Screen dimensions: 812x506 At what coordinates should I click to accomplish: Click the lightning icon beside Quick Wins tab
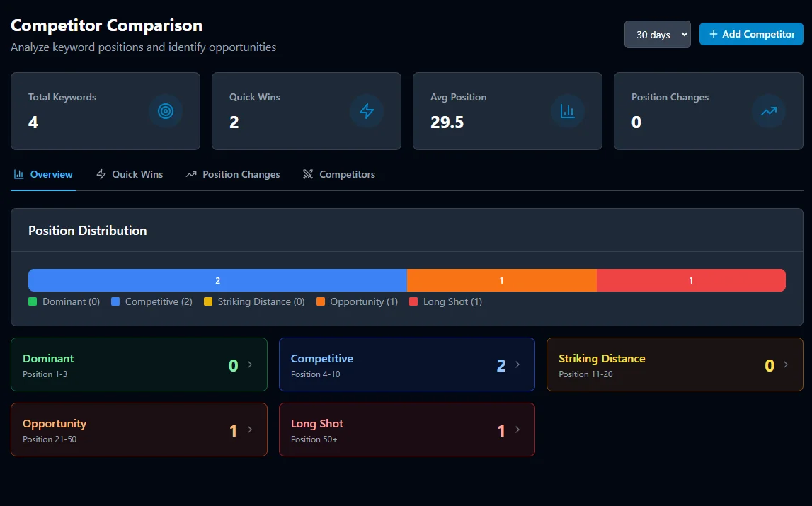(99, 173)
